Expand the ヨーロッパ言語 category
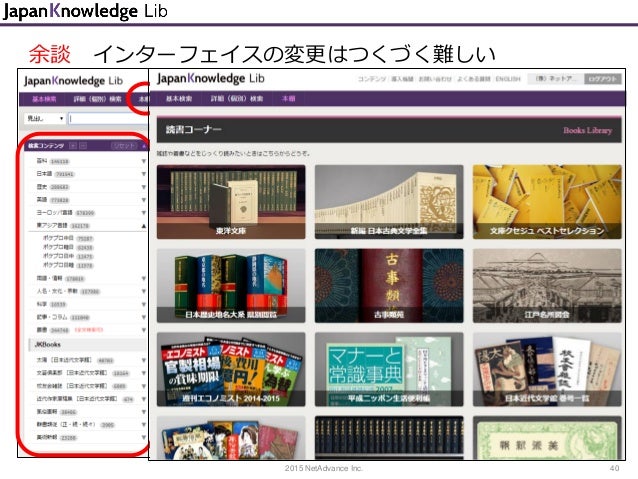Viewport: 638px width, 479px height. click(143, 213)
